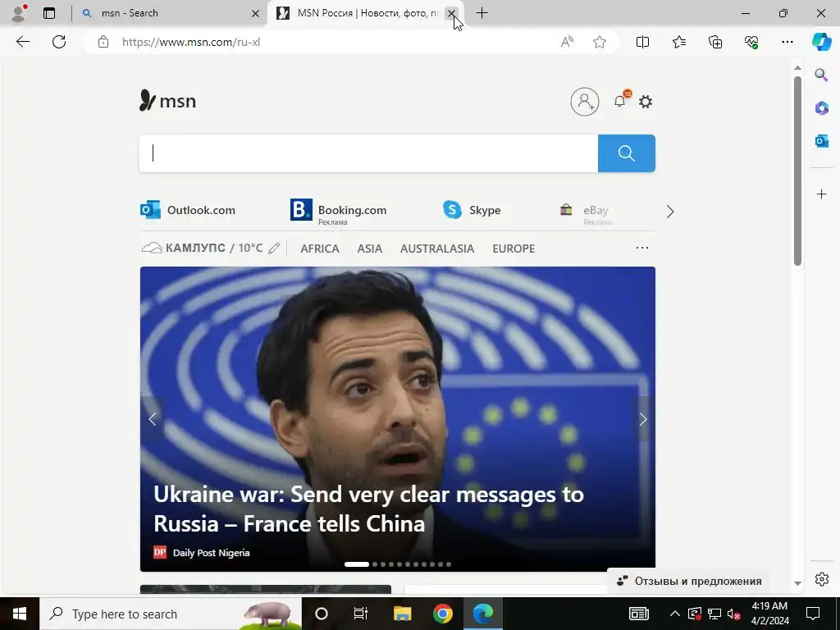Image resolution: width=840 pixels, height=630 pixels.
Task: Open the Edge profile icon
Action: tap(18, 13)
